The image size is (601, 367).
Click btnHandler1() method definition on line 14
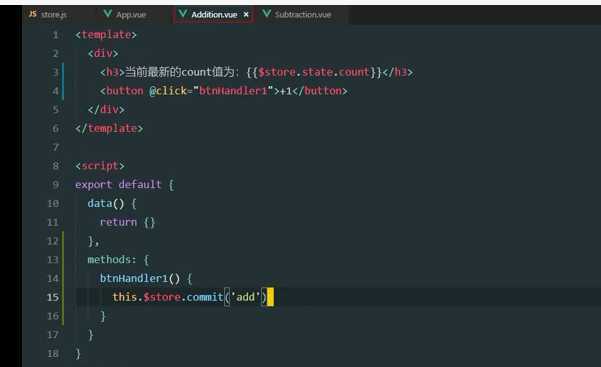[x=140, y=278]
